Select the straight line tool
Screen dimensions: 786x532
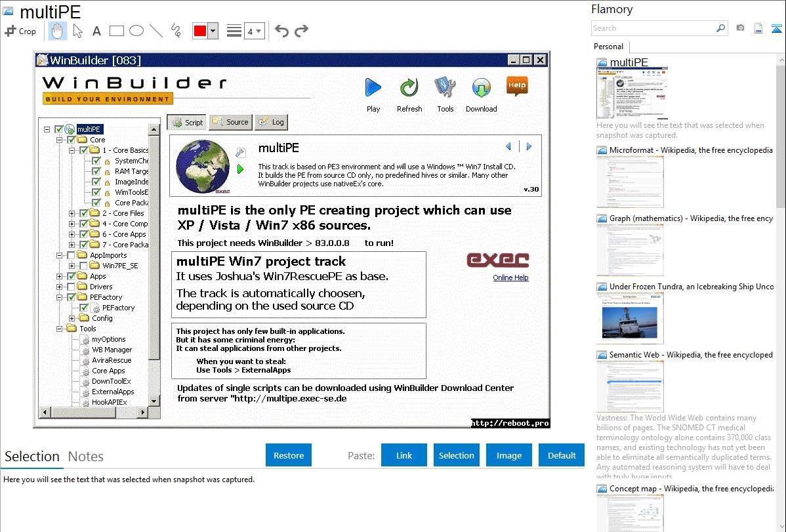click(156, 31)
